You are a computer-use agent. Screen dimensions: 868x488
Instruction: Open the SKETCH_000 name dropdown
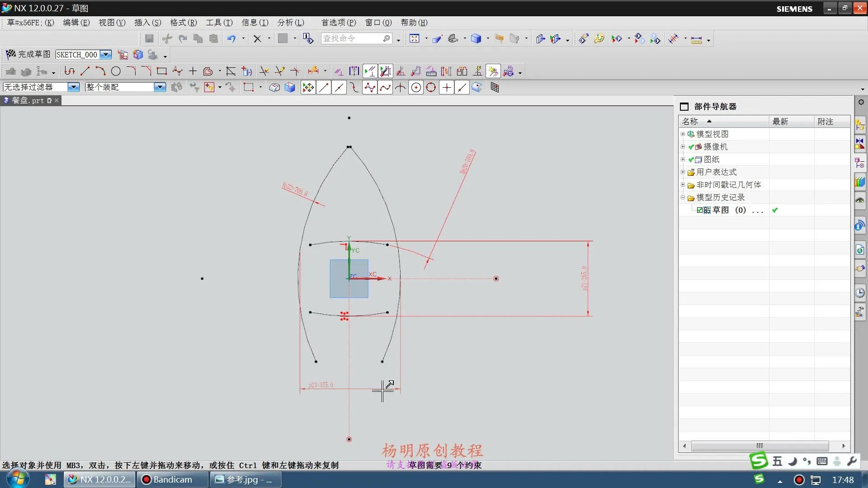click(x=106, y=55)
